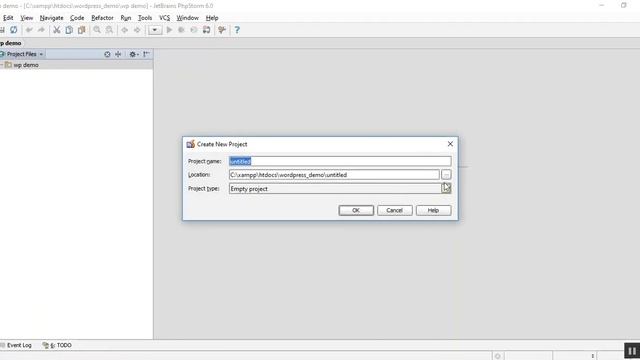Screen dimensions: 640x360
Task: Open the Edit menu
Action: click(x=8, y=18)
